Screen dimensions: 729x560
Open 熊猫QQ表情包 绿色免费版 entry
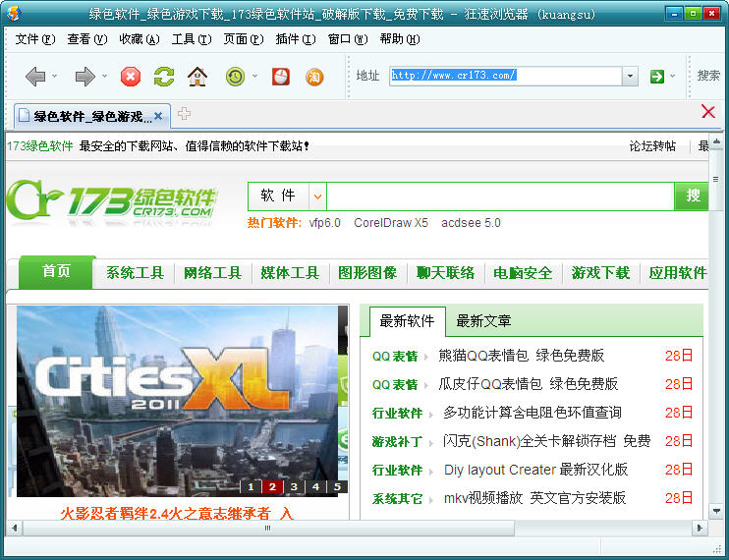point(521,356)
